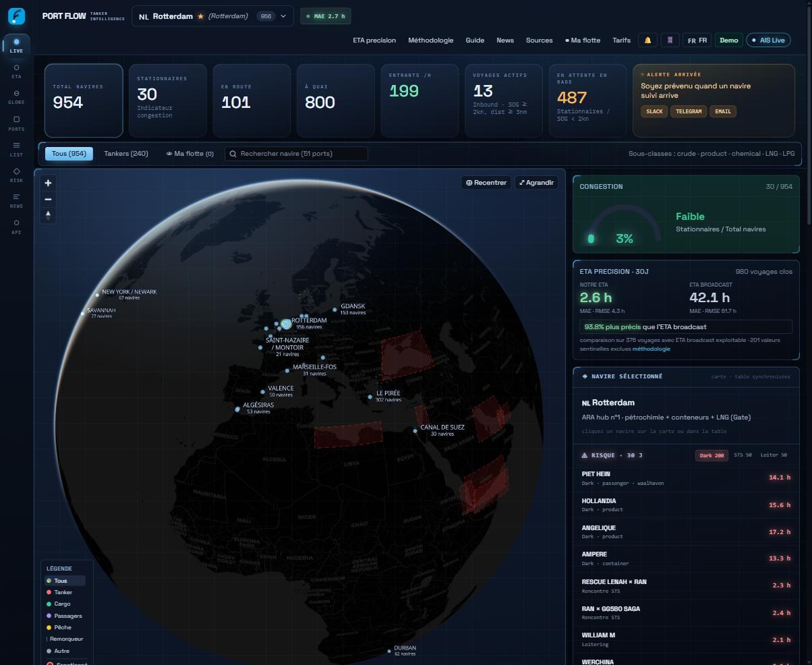
Task: Click the Agrandir map button
Action: (x=536, y=182)
